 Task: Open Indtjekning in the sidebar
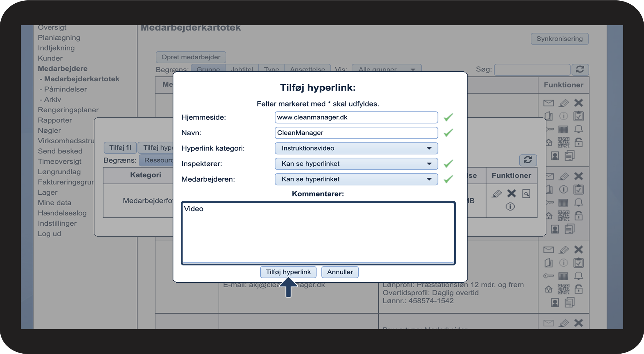pos(56,48)
